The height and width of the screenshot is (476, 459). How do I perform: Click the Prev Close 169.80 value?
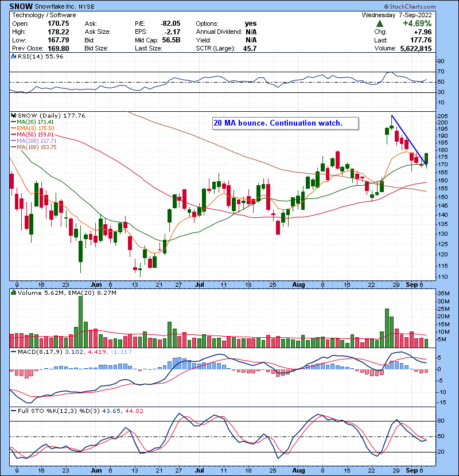coord(59,49)
